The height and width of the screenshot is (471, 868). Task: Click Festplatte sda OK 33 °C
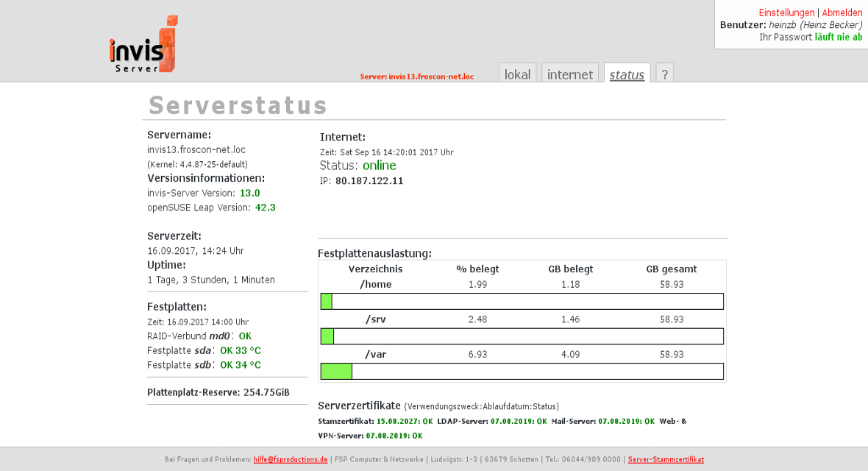(241, 350)
